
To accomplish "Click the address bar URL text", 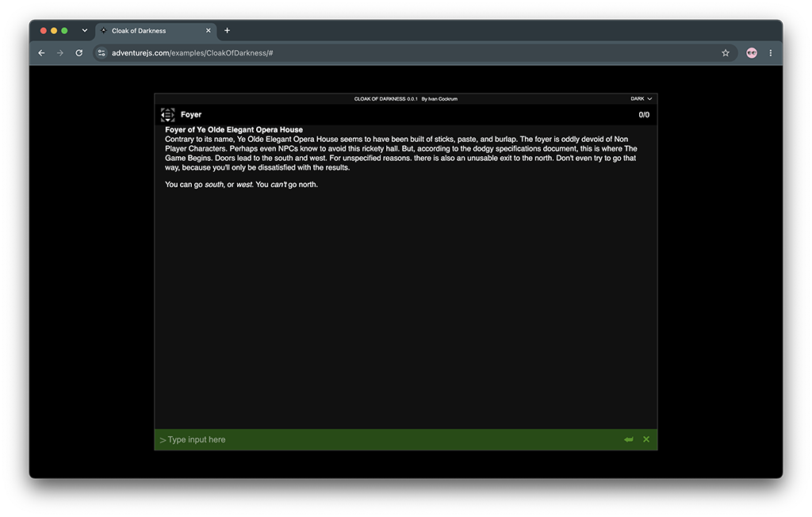I will coord(192,53).
